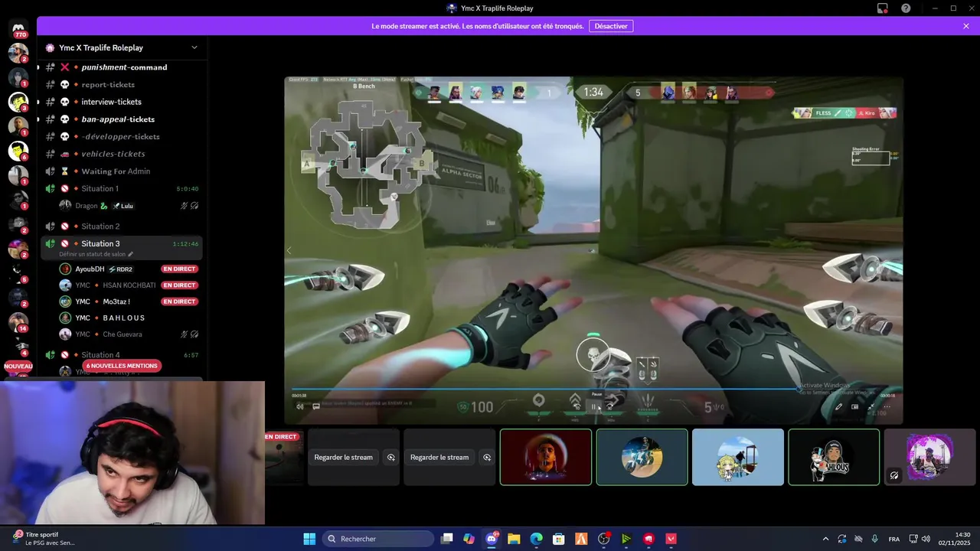Image resolution: width=980 pixels, height=551 pixels.
Task: Open the Discord help question mark icon
Action: pos(906,8)
